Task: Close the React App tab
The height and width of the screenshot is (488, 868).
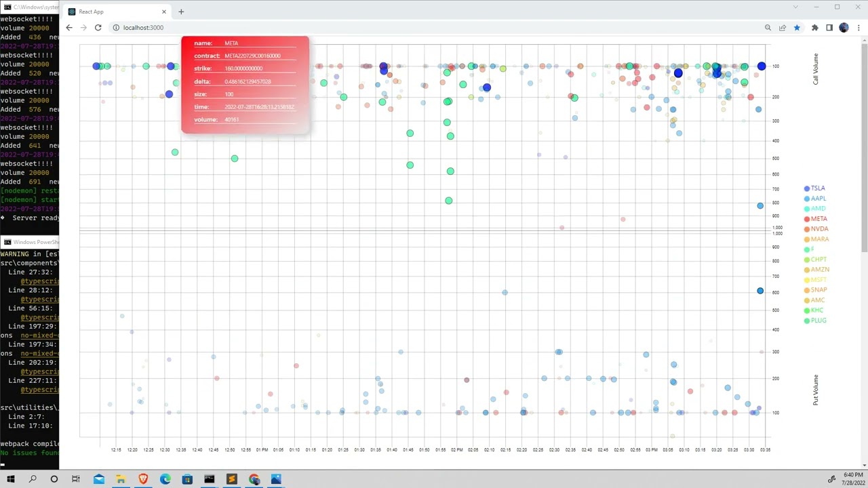Action: tap(164, 12)
